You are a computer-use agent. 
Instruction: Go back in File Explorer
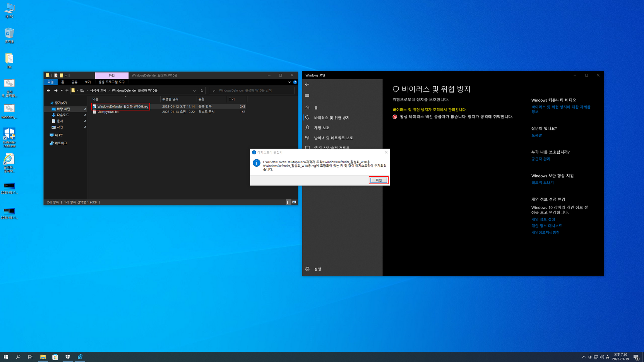48,90
